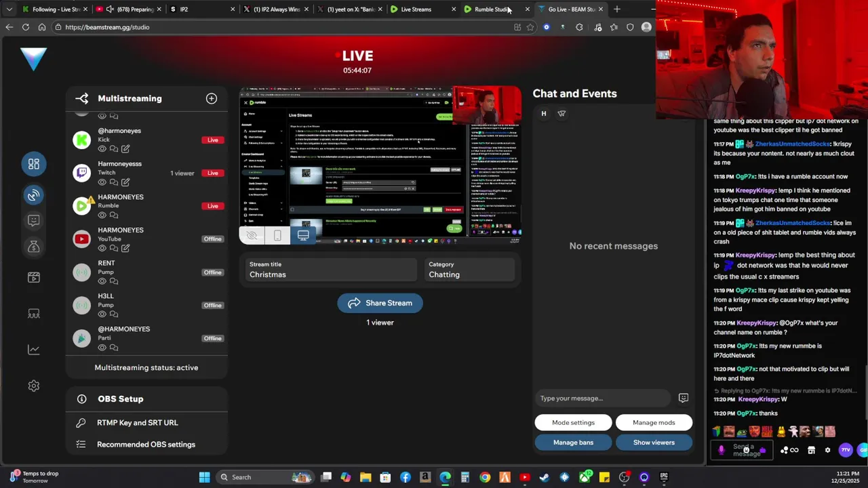Open chat icon for YouTube HARMONEYES
This screenshot has width=868, height=488.
tap(114, 248)
